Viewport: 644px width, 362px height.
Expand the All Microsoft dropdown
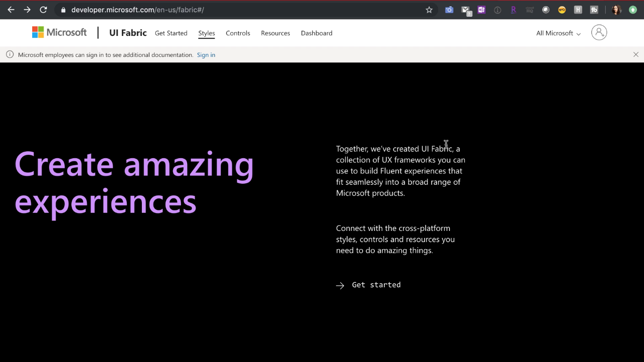click(559, 33)
